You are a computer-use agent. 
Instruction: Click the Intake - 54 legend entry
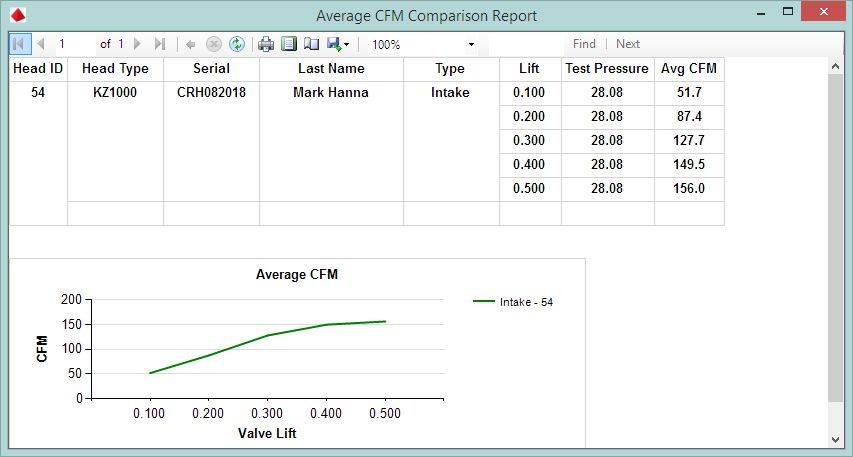point(514,302)
